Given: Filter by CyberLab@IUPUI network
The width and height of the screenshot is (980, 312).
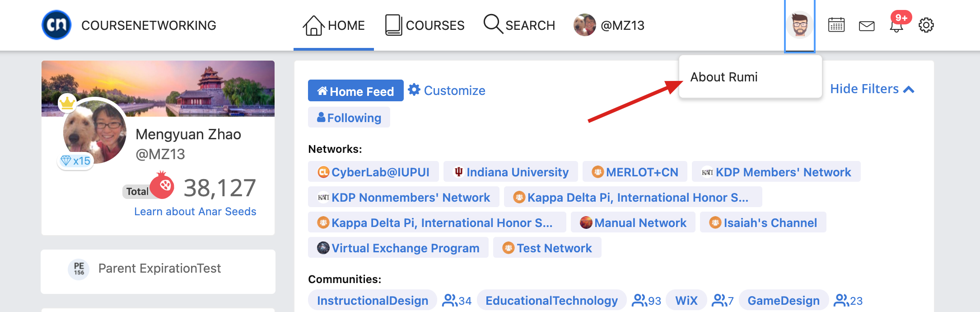Looking at the screenshot, I should click(x=373, y=172).
